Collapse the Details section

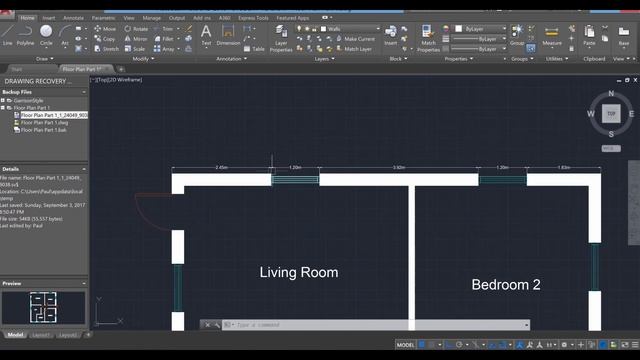coord(84,169)
